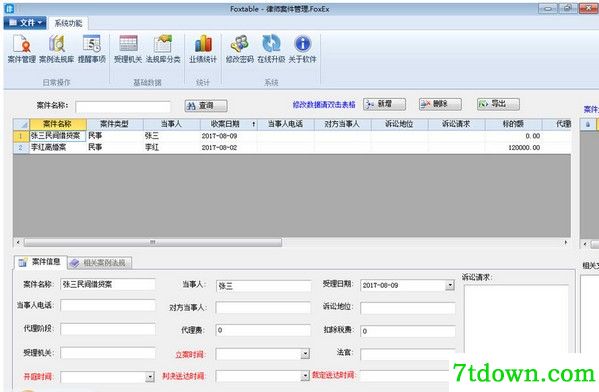Click 对方当事人 column header
The height and width of the screenshot is (392, 599).
pos(343,124)
